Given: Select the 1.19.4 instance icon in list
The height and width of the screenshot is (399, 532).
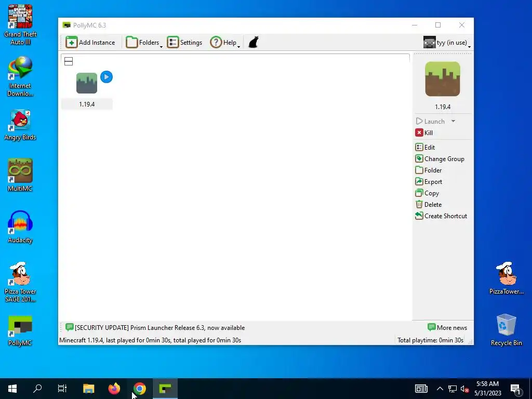Looking at the screenshot, I should coord(87,83).
